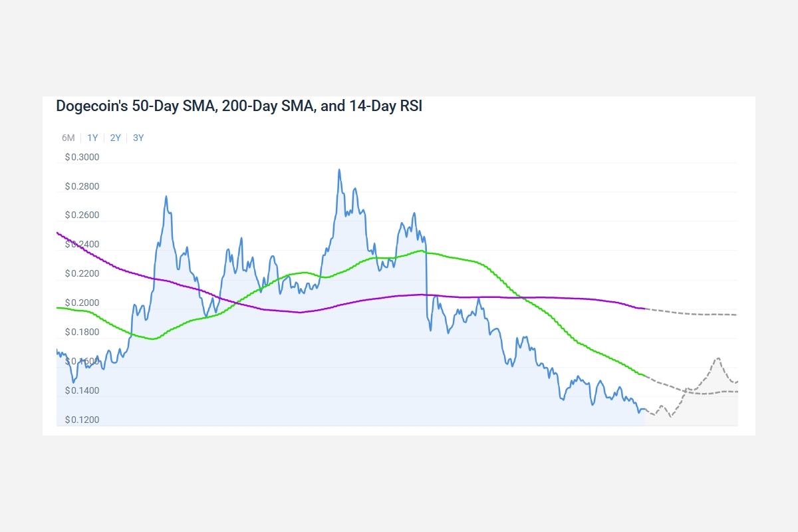Viewport: 798px width, 532px height.
Task: Click where the purple 200-day SMA turns dashed
Action: pos(645,309)
